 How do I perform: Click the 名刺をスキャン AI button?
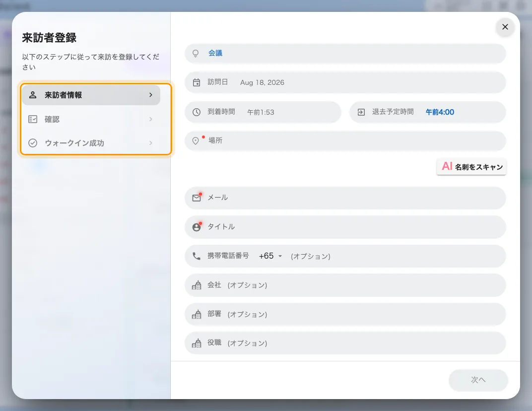click(x=471, y=167)
